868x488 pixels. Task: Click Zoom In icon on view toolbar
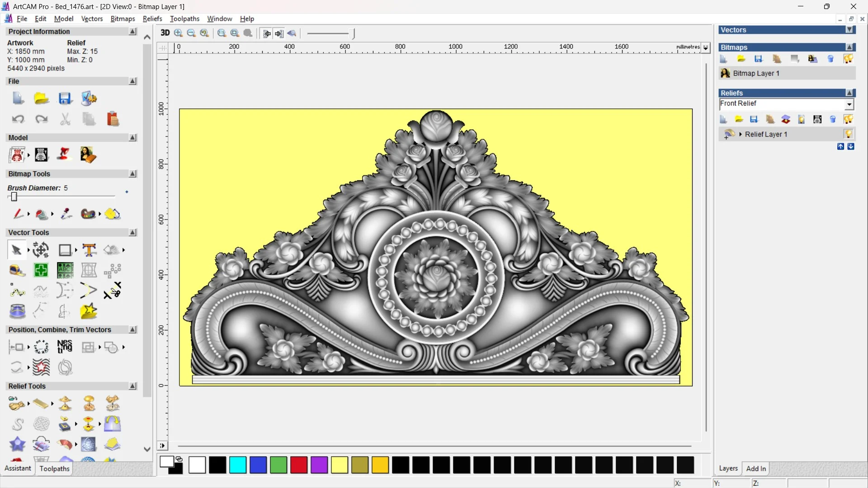pos(178,33)
